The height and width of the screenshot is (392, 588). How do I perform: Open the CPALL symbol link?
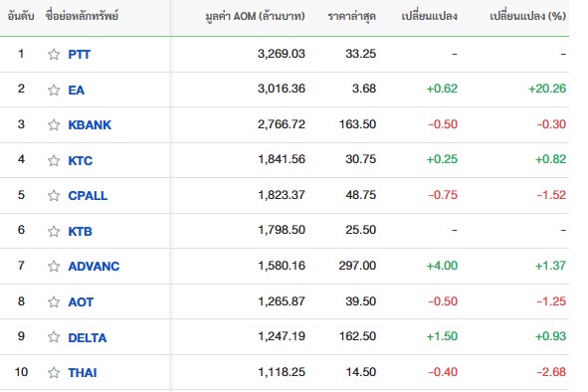pyautogui.click(x=88, y=195)
